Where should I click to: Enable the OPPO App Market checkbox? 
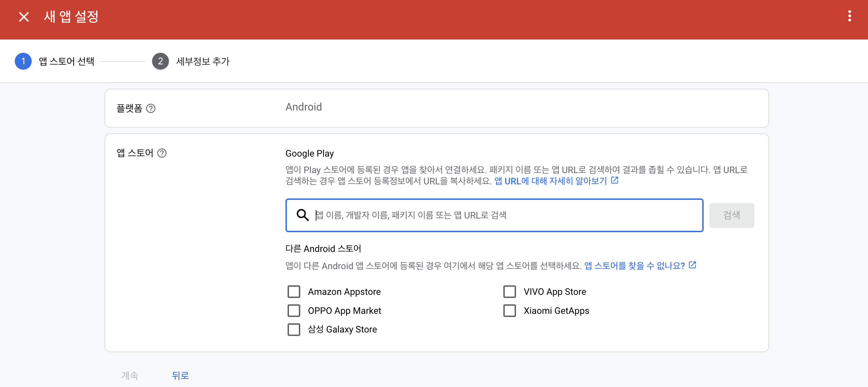294,311
